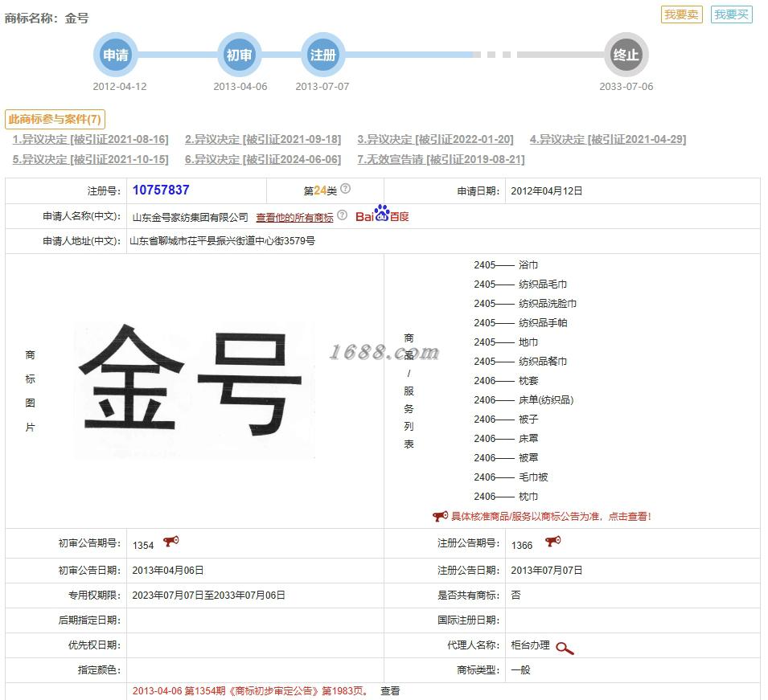Click the 查看 link at bottom
This screenshot has width=768, height=700.
coord(390,690)
